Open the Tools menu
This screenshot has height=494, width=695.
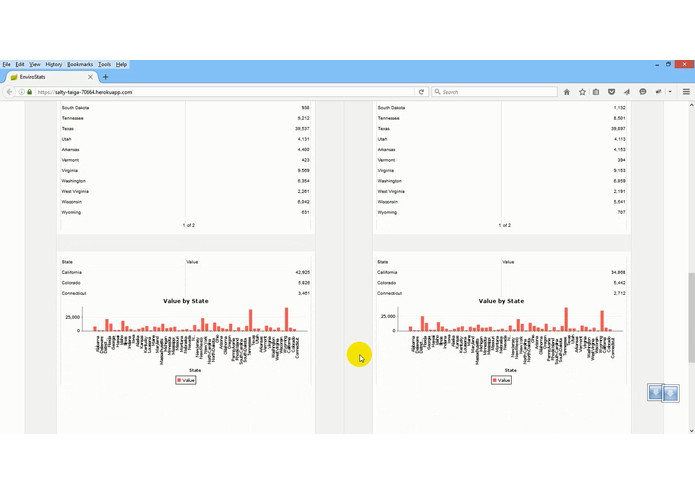click(104, 64)
